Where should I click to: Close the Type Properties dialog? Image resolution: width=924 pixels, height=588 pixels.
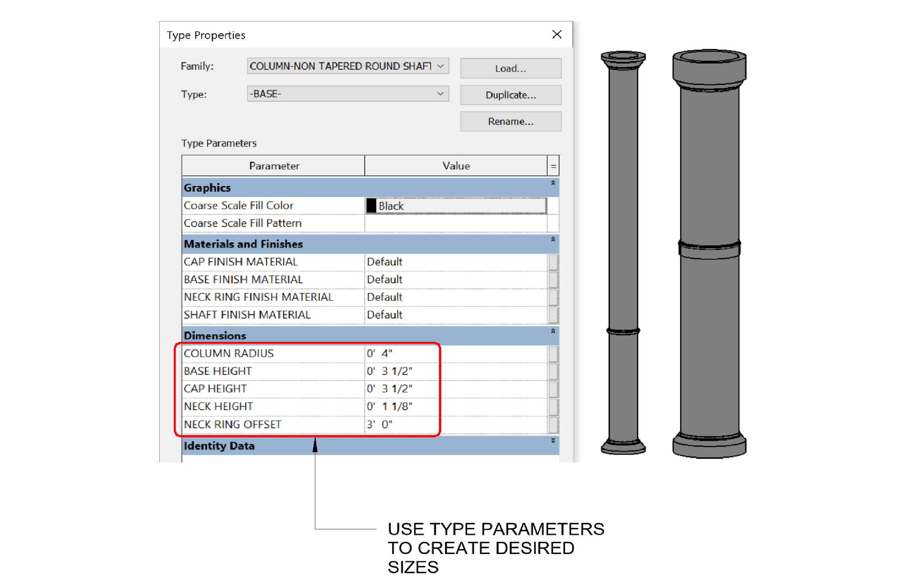[556, 34]
